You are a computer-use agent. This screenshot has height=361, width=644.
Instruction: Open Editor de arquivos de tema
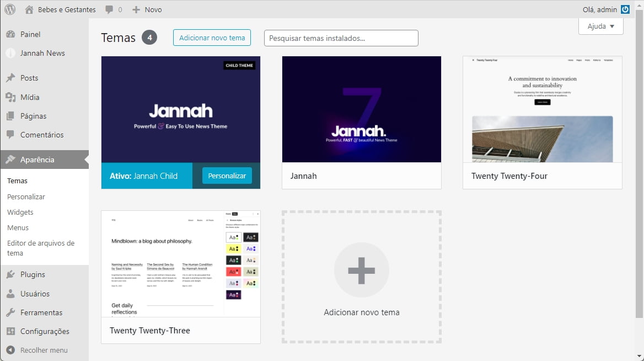pos(41,248)
